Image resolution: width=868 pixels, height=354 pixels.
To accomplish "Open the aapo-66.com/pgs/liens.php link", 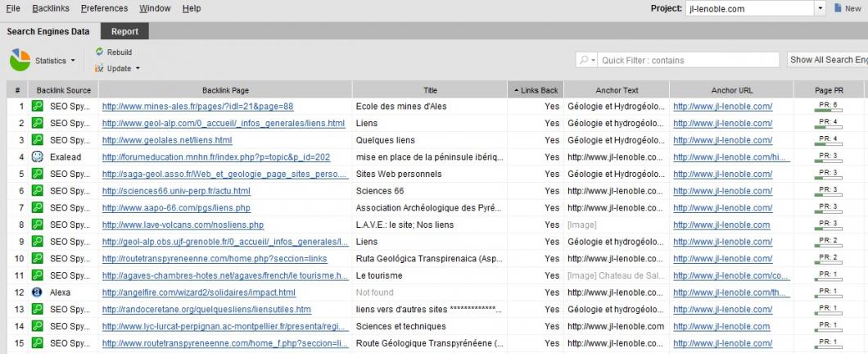I will [x=176, y=208].
